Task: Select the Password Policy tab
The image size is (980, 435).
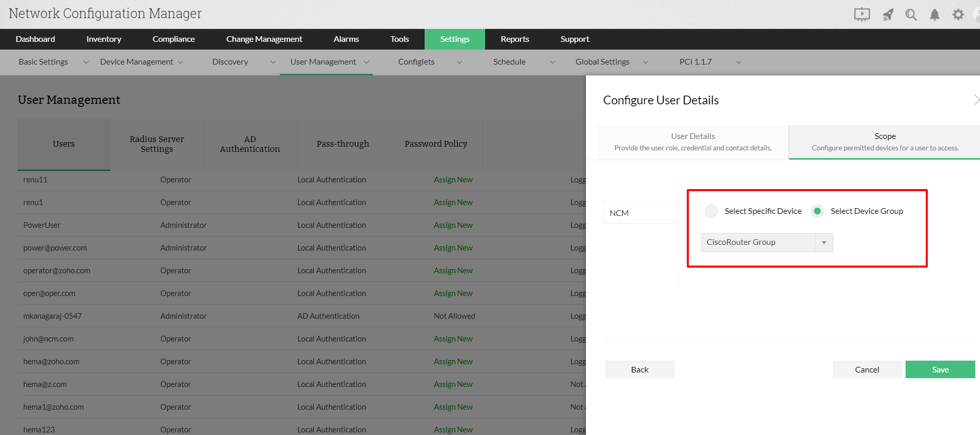Action: pos(436,144)
